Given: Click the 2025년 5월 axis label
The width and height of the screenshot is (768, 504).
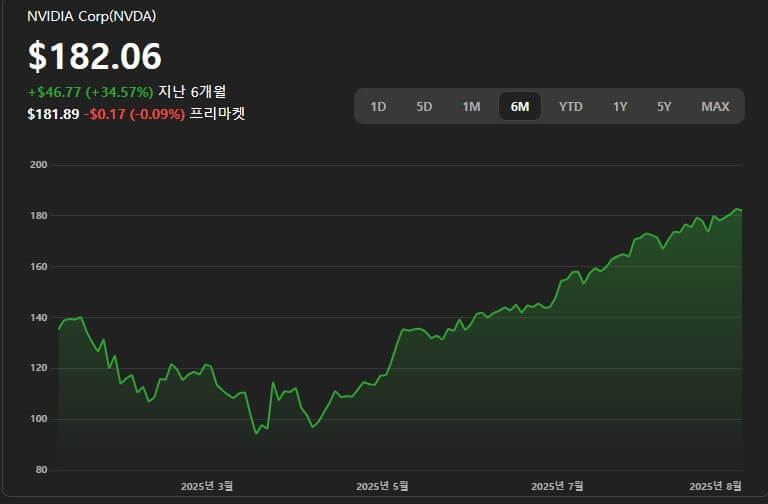Looking at the screenshot, I should pos(382,486).
